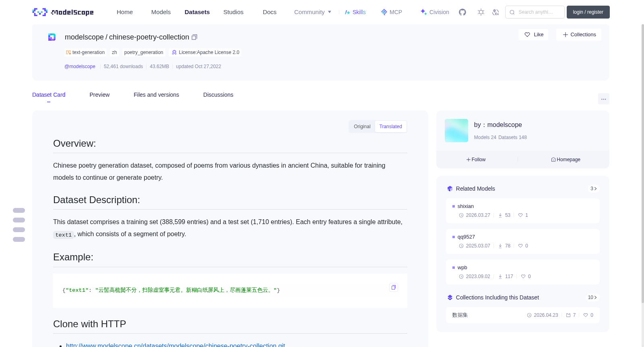Open the qq9527 related model card
Screen dimensions: 644x347
pyautogui.click(x=522, y=241)
